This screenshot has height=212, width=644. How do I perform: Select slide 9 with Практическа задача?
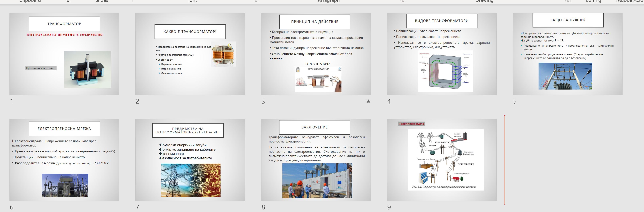441,160
